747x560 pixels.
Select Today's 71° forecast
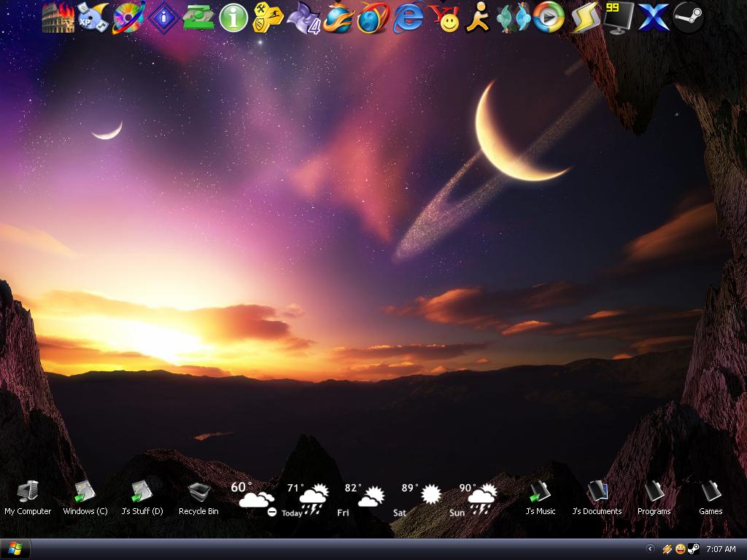[x=307, y=499]
